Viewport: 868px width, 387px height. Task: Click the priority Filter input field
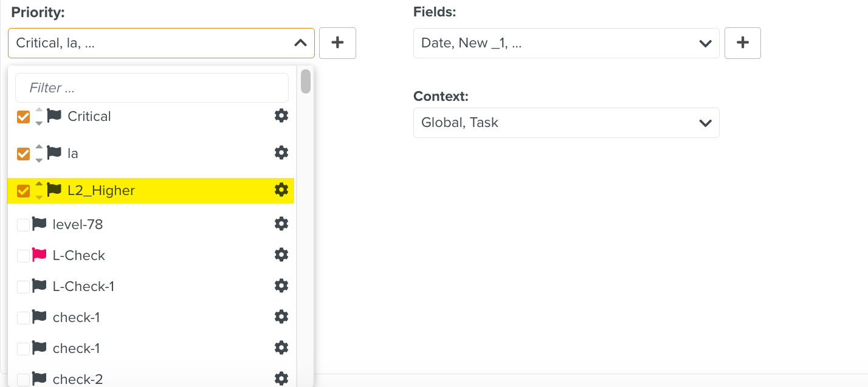(x=152, y=88)
